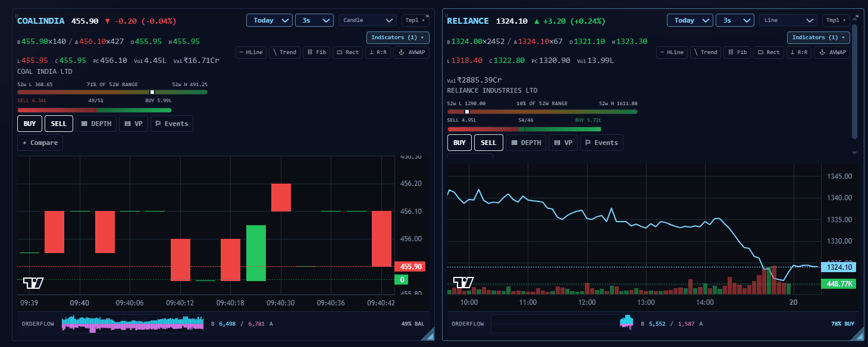Click "78% BUY" orderflow label
The image size is (868, 347).
pyautogui.click(x=842, y=324)
